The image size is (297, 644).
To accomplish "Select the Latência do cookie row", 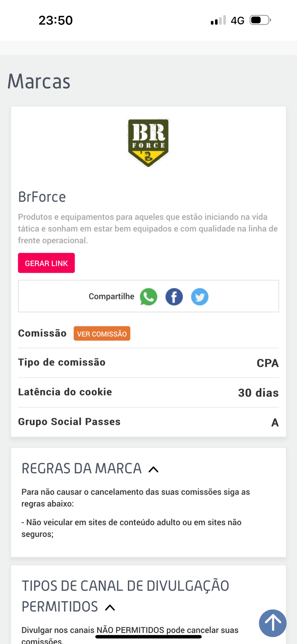I will point(148,392).
